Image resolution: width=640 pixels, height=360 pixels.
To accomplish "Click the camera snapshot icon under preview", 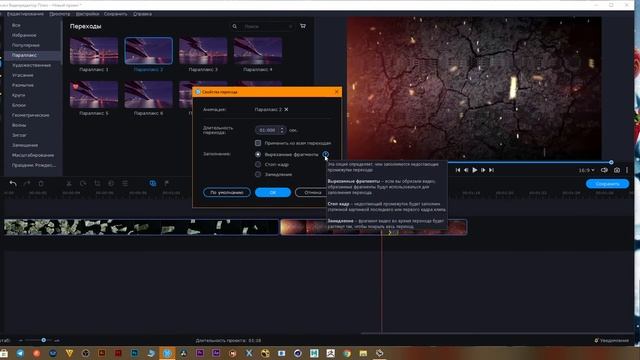I will (x=617, y=170).
